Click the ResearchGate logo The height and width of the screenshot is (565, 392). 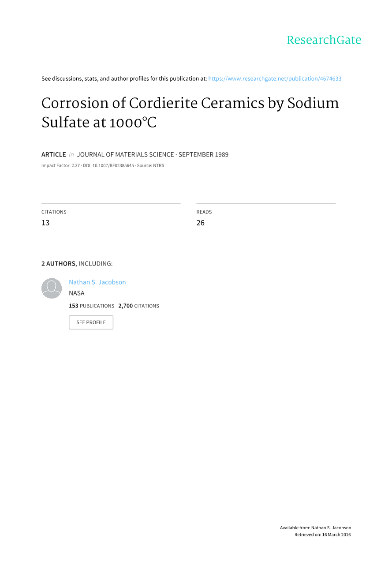tap(324, 40)
